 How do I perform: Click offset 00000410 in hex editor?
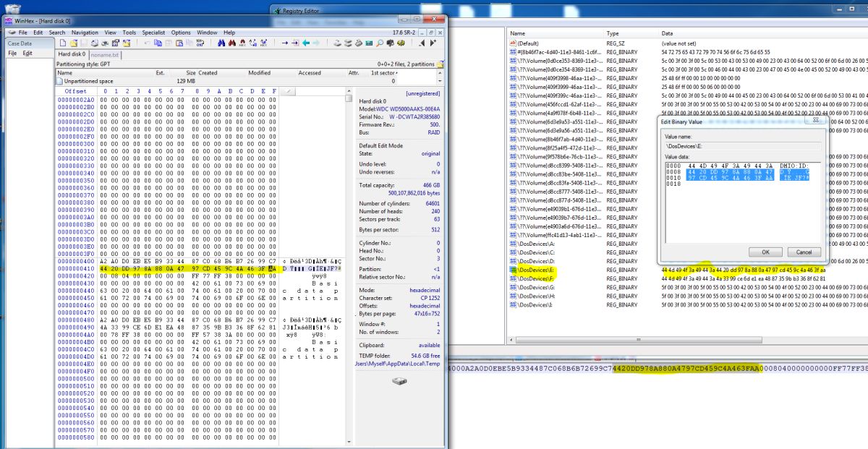(x=75, y=268)
